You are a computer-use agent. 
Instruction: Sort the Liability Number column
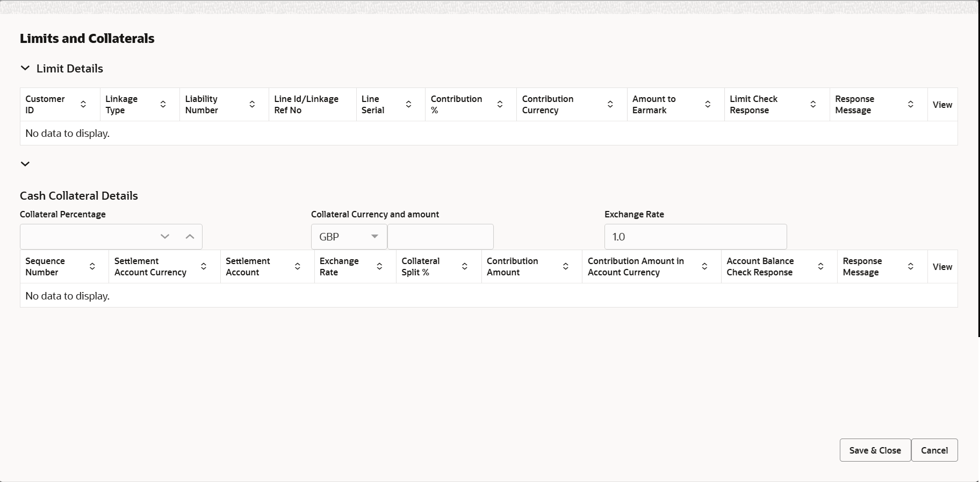click(x=251, y=105)
